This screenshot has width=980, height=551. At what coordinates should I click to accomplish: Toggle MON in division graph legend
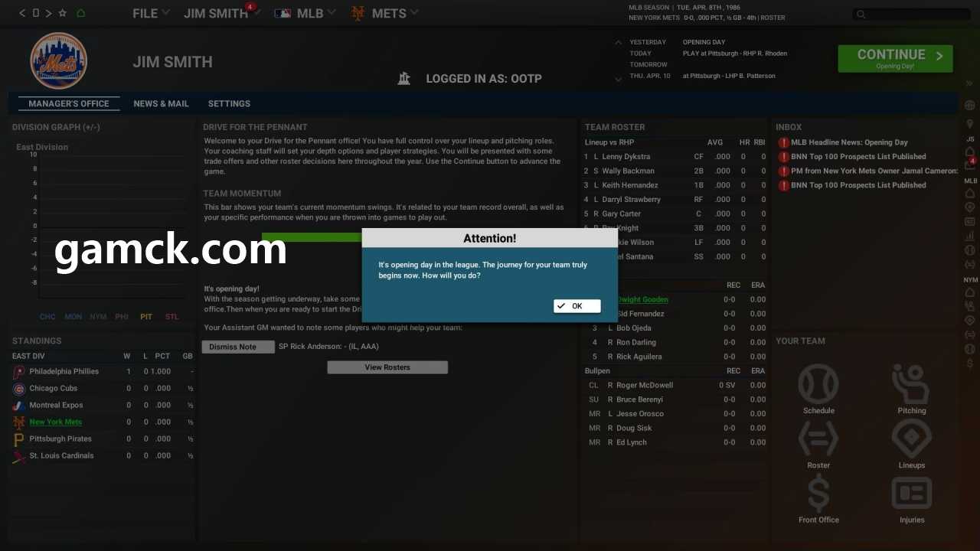pyautogui.click(x=73, y=317)
